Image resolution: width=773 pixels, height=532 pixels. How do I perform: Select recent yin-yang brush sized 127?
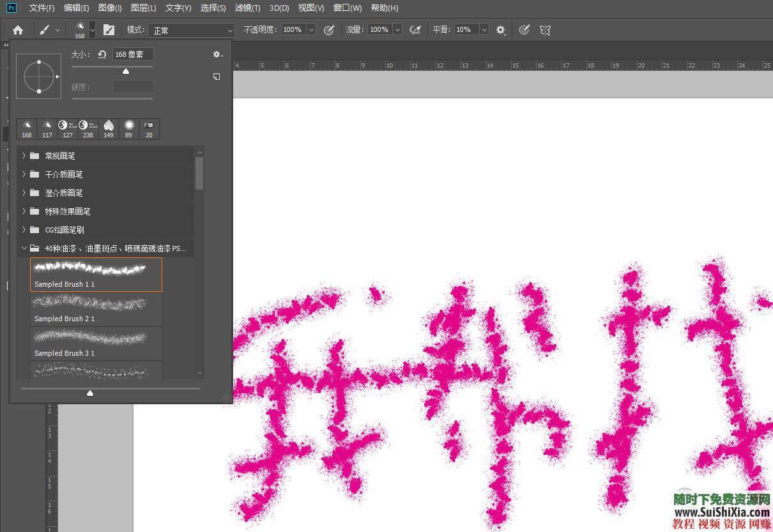67,128
